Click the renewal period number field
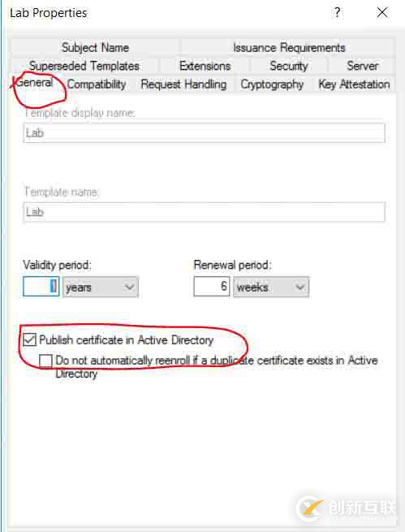Screen dimensions: 405x532 [212, 287]
